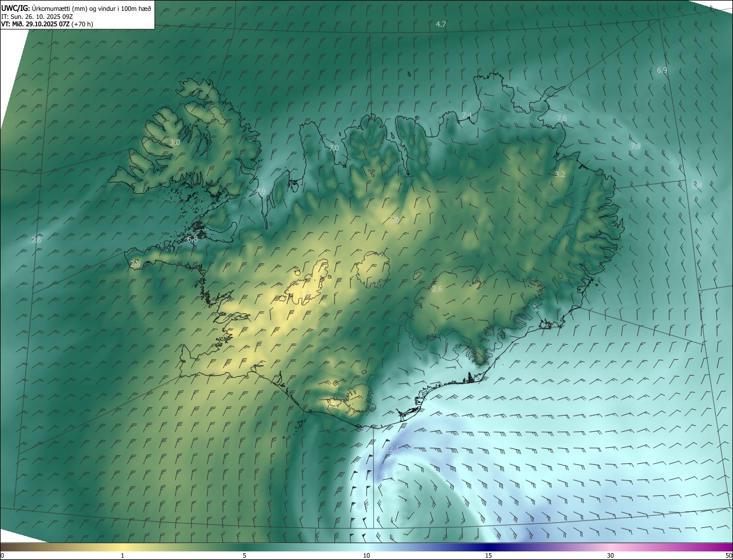The image size is (733, 560).
Task: Click the yellow segment of the color bar
Action: coord(123,547)
